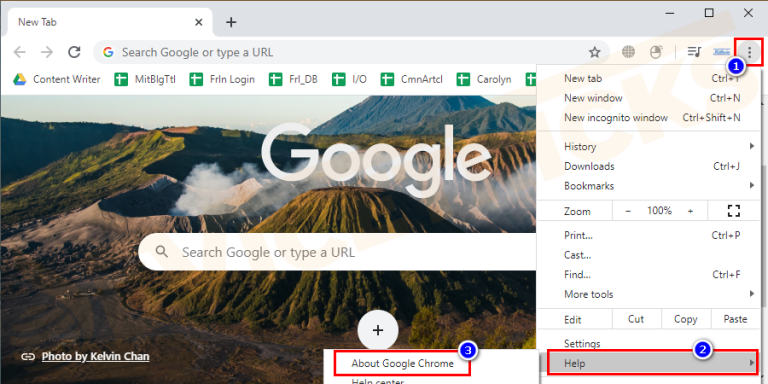Open Downloads from the menu

[649, 166]
